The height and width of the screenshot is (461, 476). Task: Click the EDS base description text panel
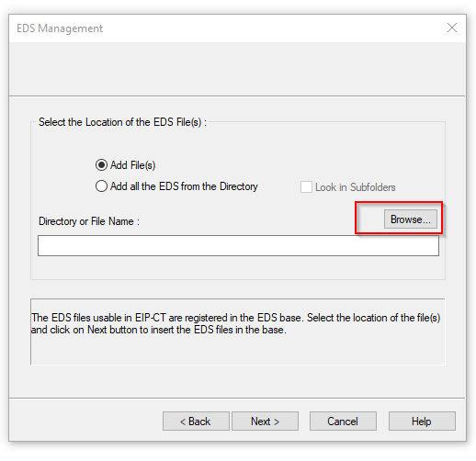[x=238, y=332]
